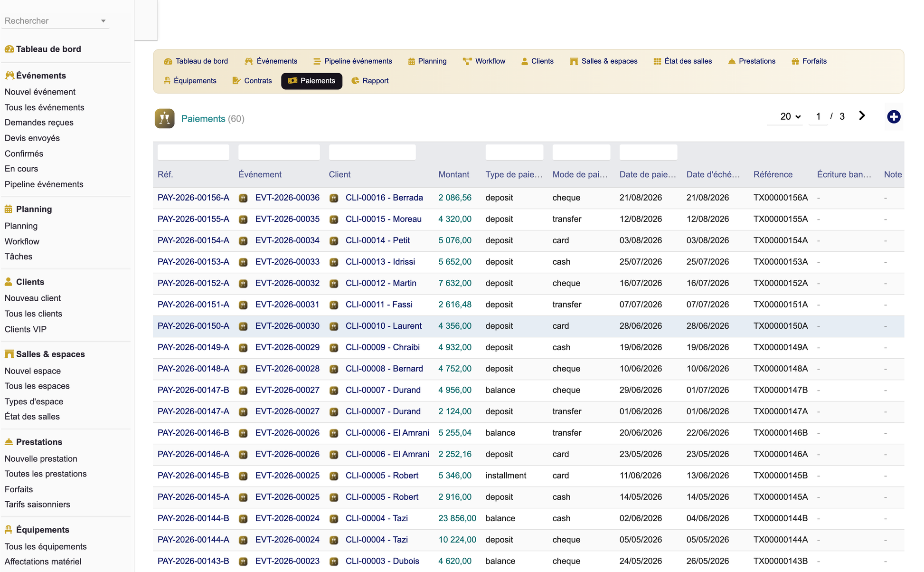Click the Date de paiement filter field
The image size is (924, 572).
point(648,152)
